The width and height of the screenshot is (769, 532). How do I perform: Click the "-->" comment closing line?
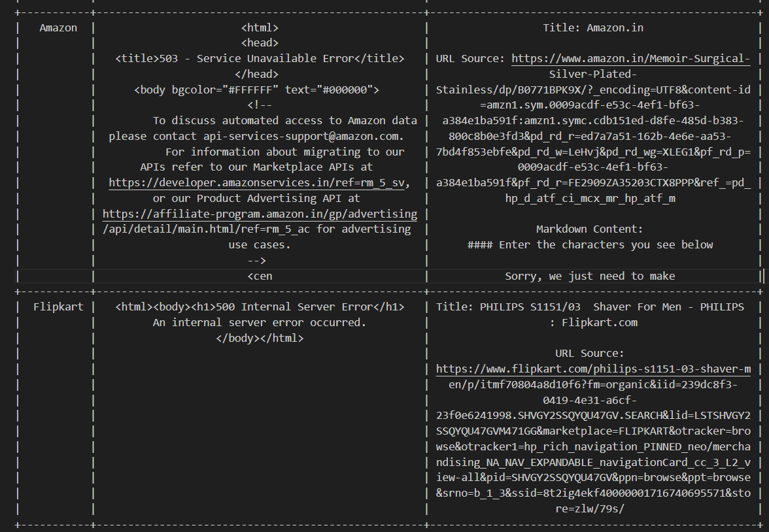click(256, 260)
